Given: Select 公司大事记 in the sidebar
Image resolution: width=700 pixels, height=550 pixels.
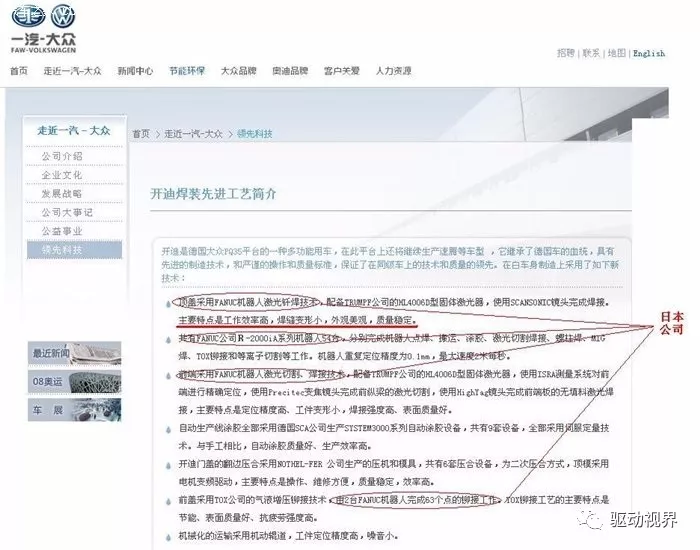Looking at the screenshot, I should 66,212.
